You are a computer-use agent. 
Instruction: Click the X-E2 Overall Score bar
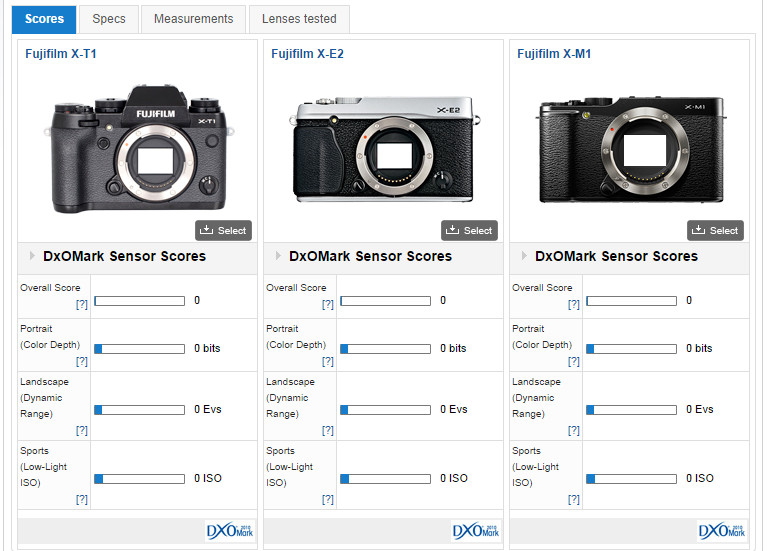385,301
